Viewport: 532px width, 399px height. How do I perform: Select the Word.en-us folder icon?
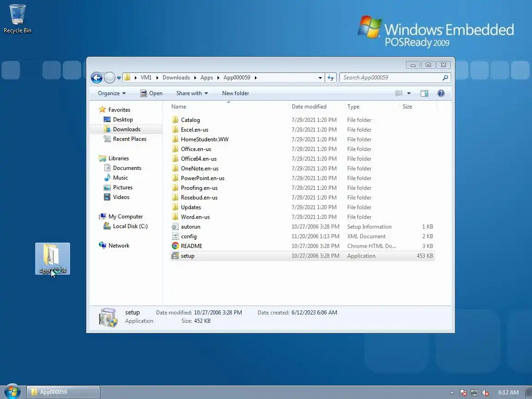175,217
